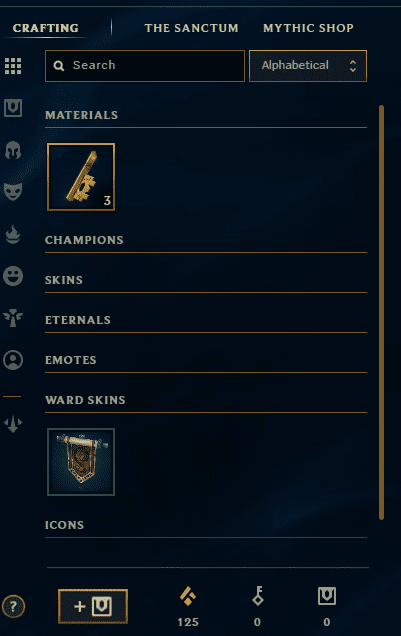Viewport: 401px width, 636px height.
Task: Filter loot by ward skins icon
Action: click(x=13, y=318)
